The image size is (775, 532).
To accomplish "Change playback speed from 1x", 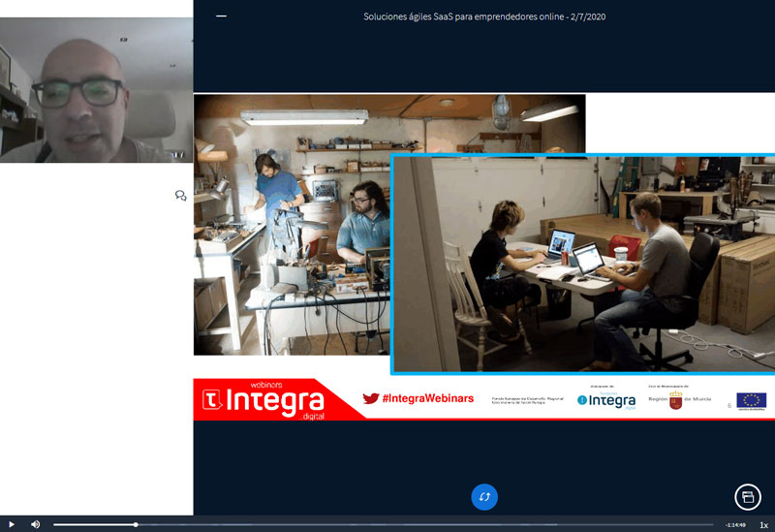I will 763,524.
